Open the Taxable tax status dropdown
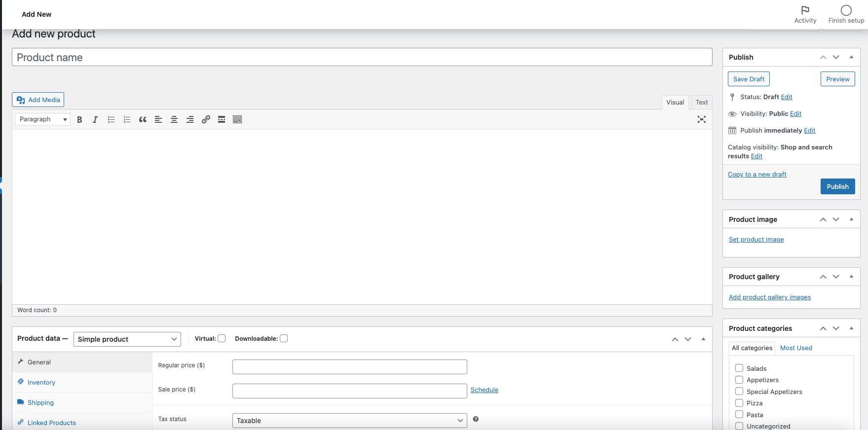The image size is (868, 430). point(349,421)
